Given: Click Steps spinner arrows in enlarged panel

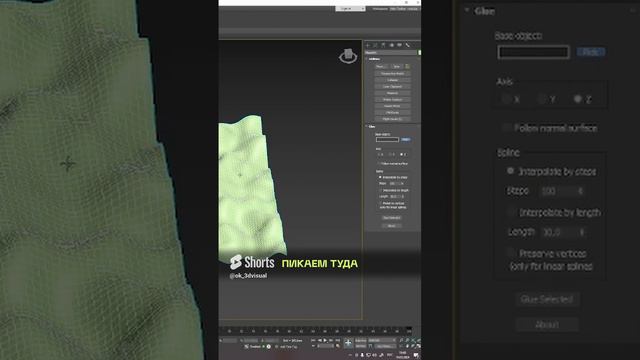Looking at the screenshot, I should point(581,191).
